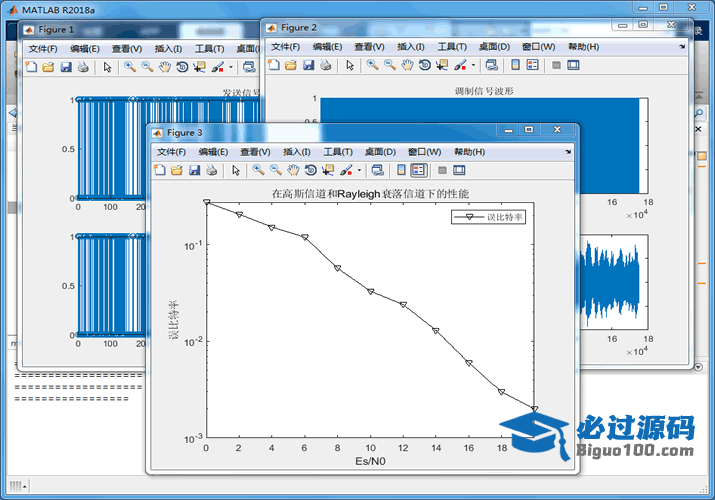Brush tool in Figure 2 toolbar
This screenshot has height=500, width=715.
point(461,65)
